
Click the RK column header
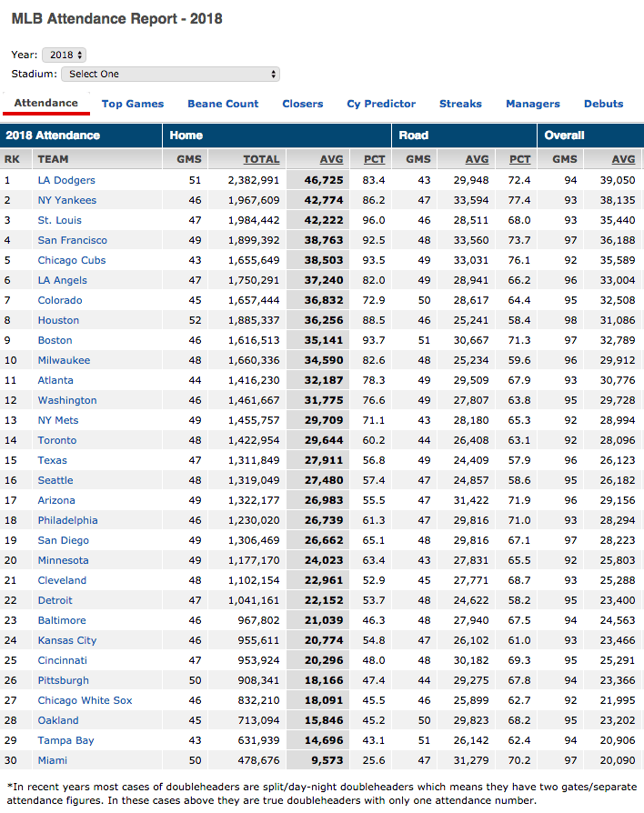(12, 159)
